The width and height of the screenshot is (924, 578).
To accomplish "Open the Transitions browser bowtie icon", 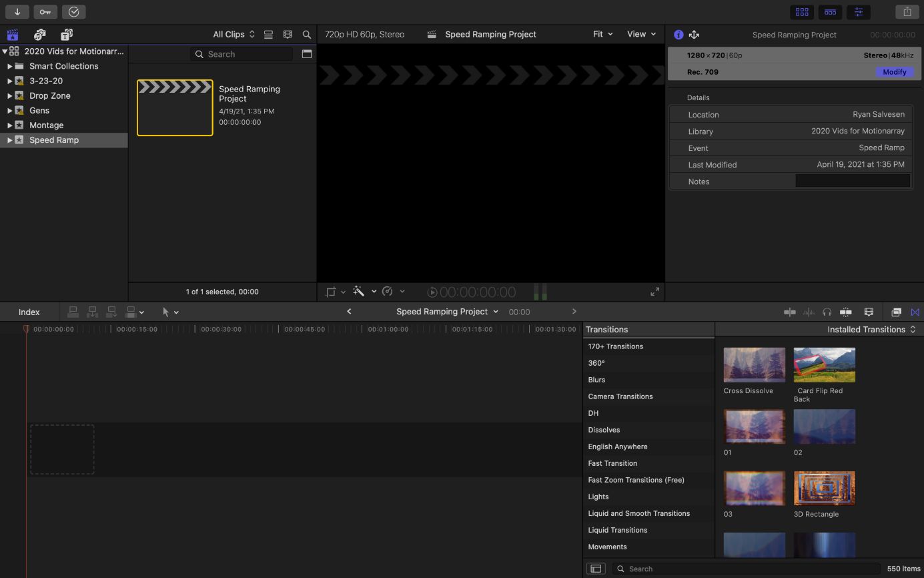I will [915, 312].
